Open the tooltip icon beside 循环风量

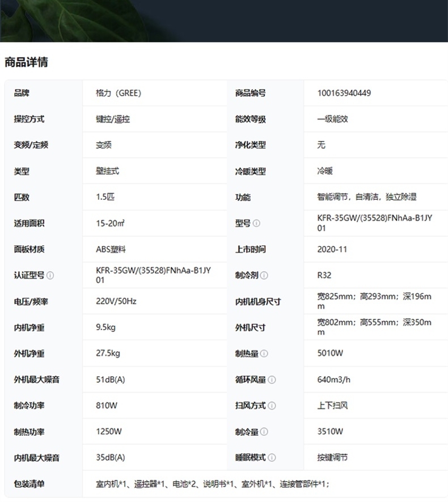pyautogui.click(x=272, y=380)
